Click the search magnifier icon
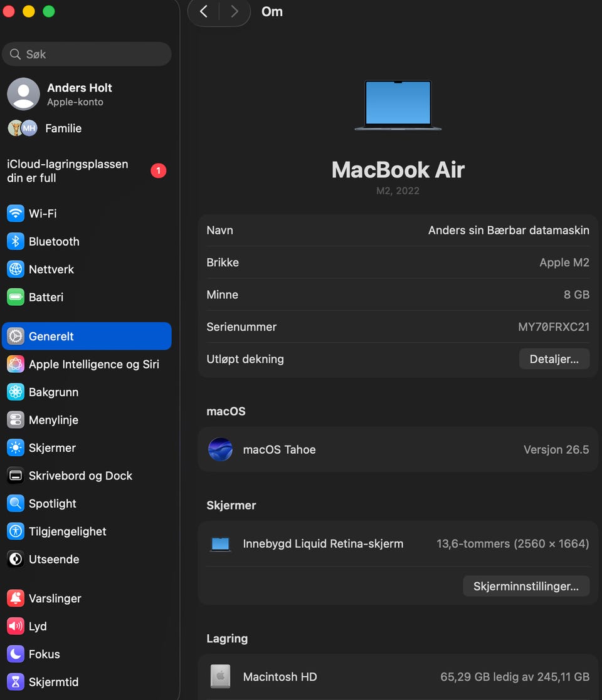The image size is (602, 700). (15, 54)
